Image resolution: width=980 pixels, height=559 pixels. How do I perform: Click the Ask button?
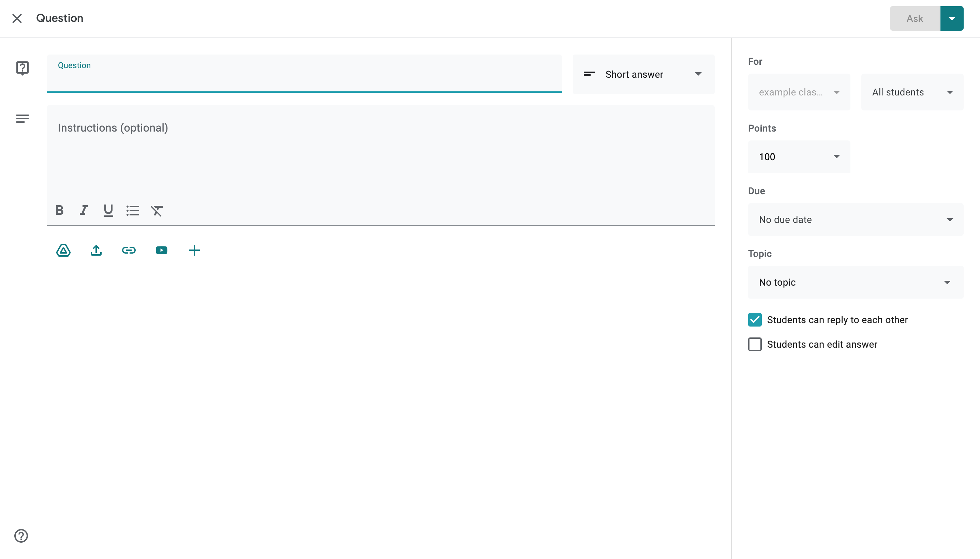click(914, 18)
